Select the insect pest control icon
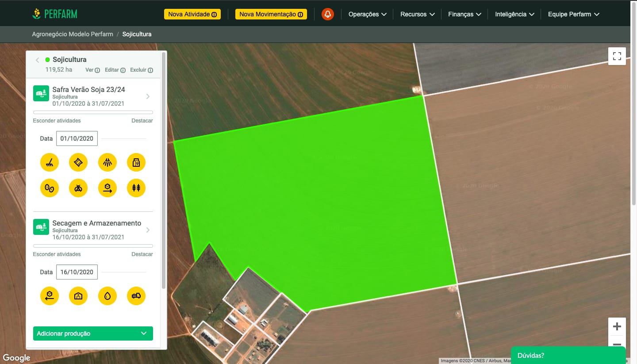Image resolution: width=637 pixels, height=364 pixels. (78, 188)
